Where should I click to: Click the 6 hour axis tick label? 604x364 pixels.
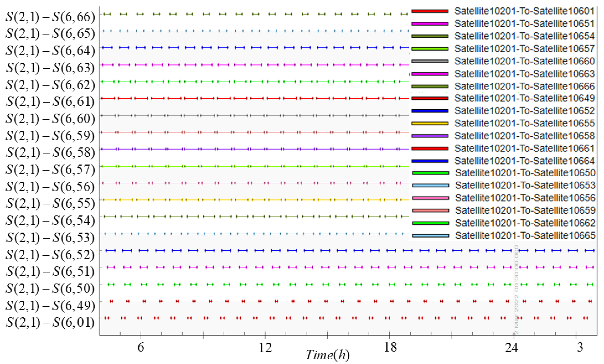click(x=141, y=347)
